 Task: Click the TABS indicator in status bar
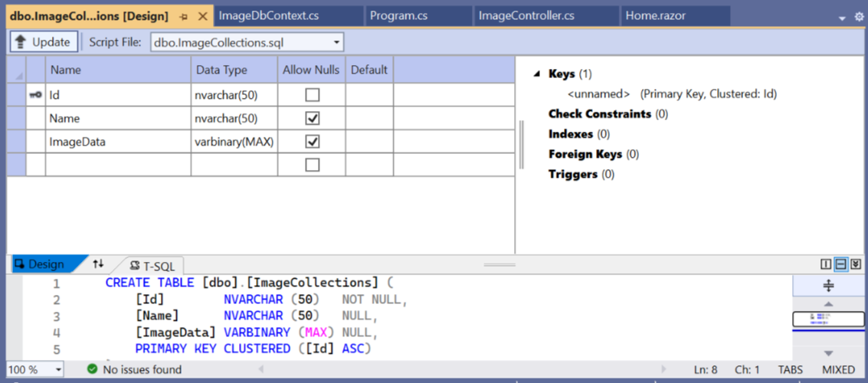point(791,369)
